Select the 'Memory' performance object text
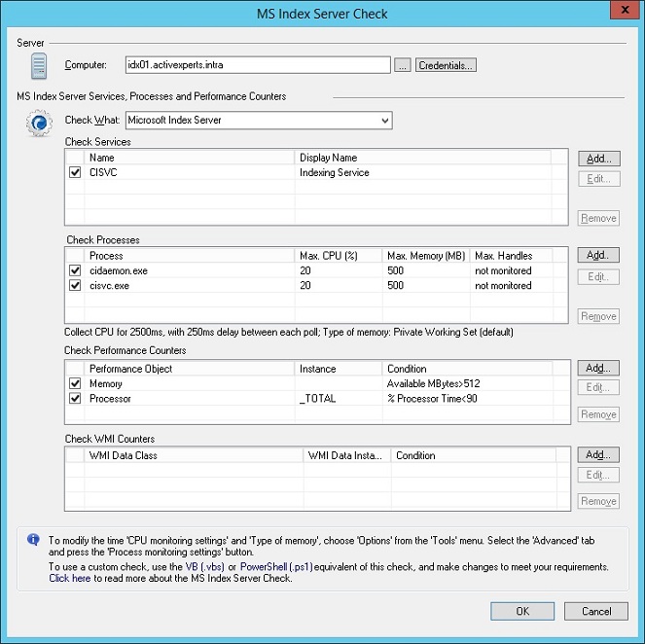This screenshot has height=644, width=645. click(x=106, y=383)
